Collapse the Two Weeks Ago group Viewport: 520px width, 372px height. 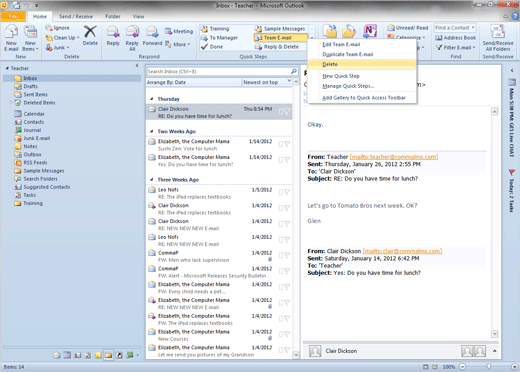pyautogui.click(x=152, y=131)
